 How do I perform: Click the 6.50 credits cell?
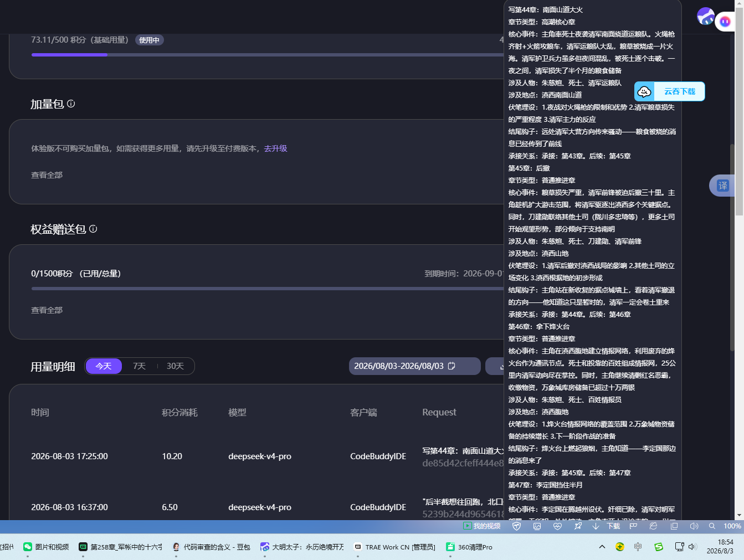tap(170, 507)
